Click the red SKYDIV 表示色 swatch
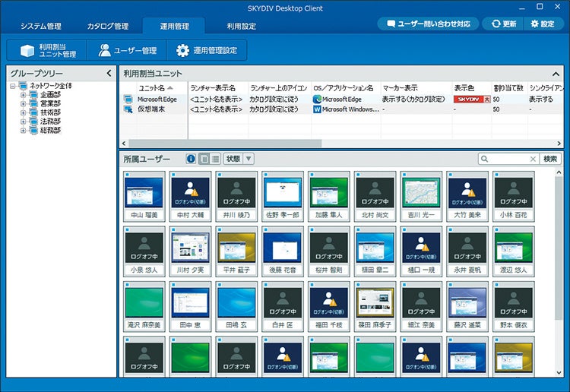The image size is (570, 392). [472, 100]
